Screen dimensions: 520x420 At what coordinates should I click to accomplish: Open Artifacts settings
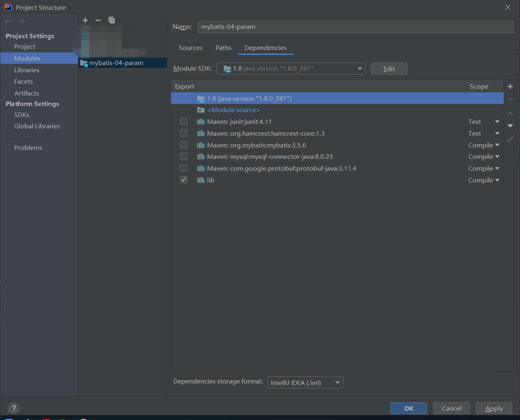[x=26, y=93]
